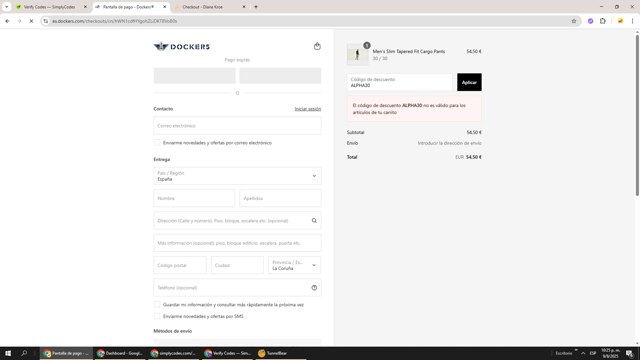Image resolution: width=640 pixels, height=360 pixels.
Task: Open the Windows Start menu
Action: (8, 353)
